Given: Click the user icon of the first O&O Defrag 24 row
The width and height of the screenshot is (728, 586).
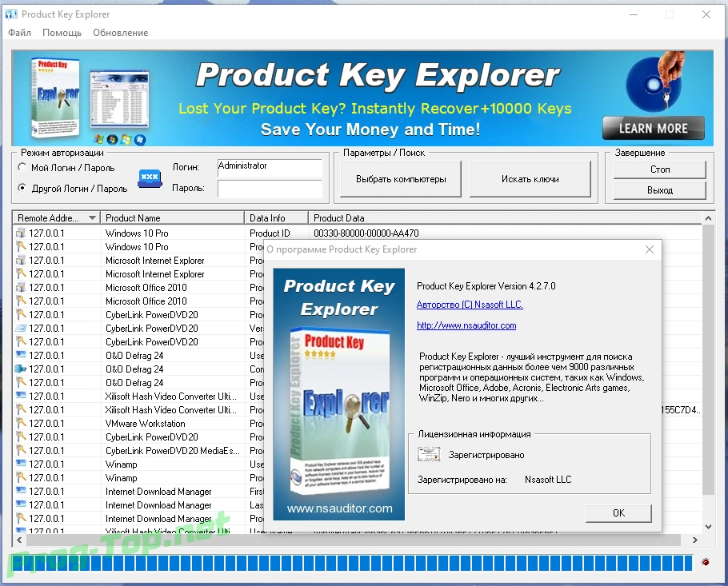Looking at the screenshot, I should 21,355.
